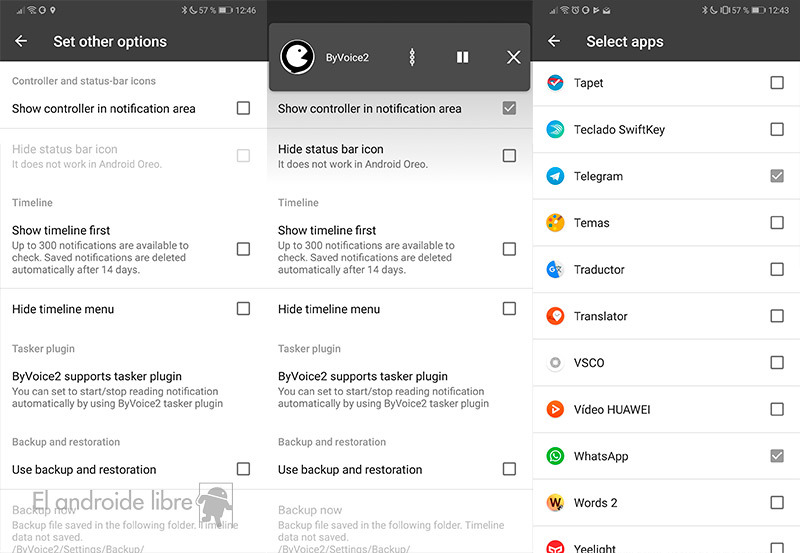The width and height of the screenshot is (800, 553).
Task: Uncheck the Telegram checkbox
Action: click(x=777, y=176)
